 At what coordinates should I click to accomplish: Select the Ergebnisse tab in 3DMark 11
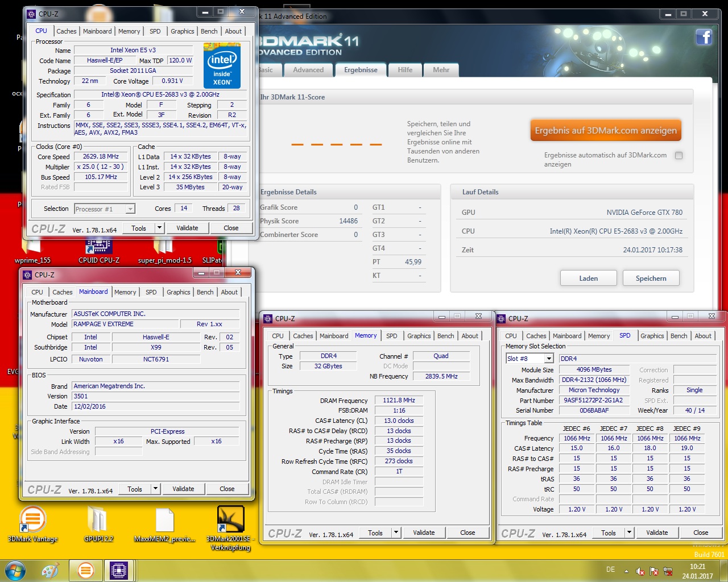pos(361,70)
